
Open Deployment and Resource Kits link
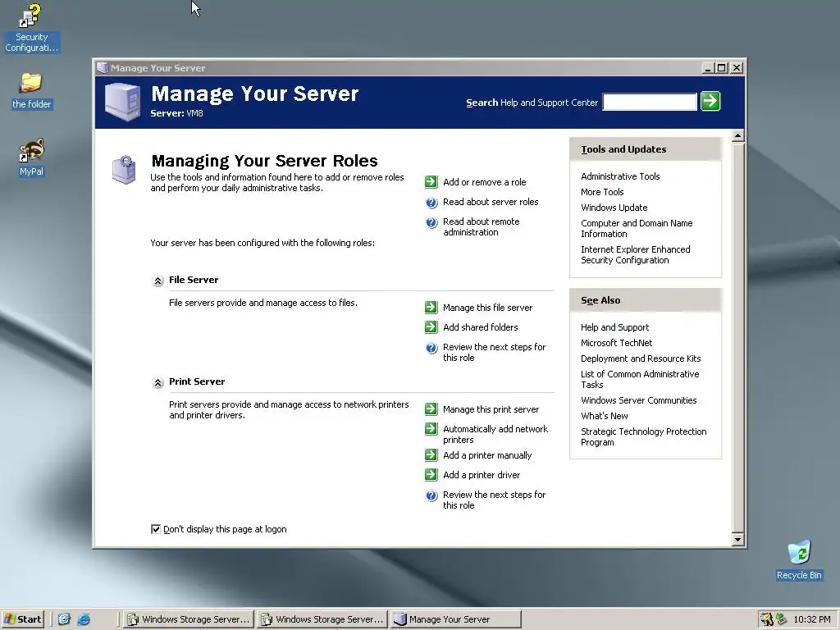pos(641,358)
